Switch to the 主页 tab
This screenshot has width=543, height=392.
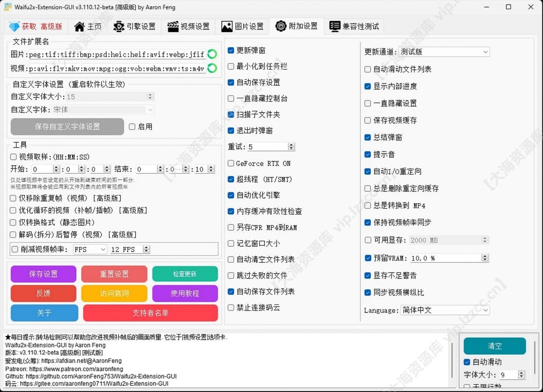click(88, 26)
